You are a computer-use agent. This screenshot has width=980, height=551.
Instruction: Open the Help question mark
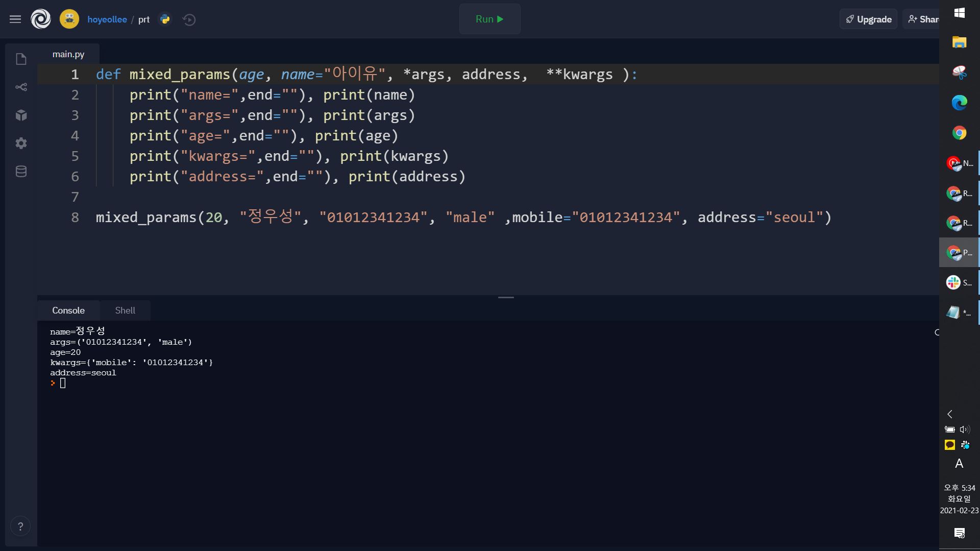point(20,526)
